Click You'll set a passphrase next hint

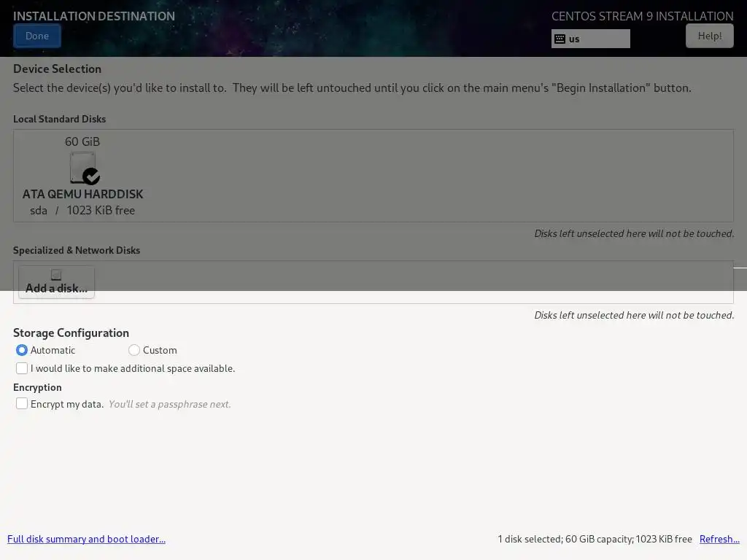(x=169, y=404)
